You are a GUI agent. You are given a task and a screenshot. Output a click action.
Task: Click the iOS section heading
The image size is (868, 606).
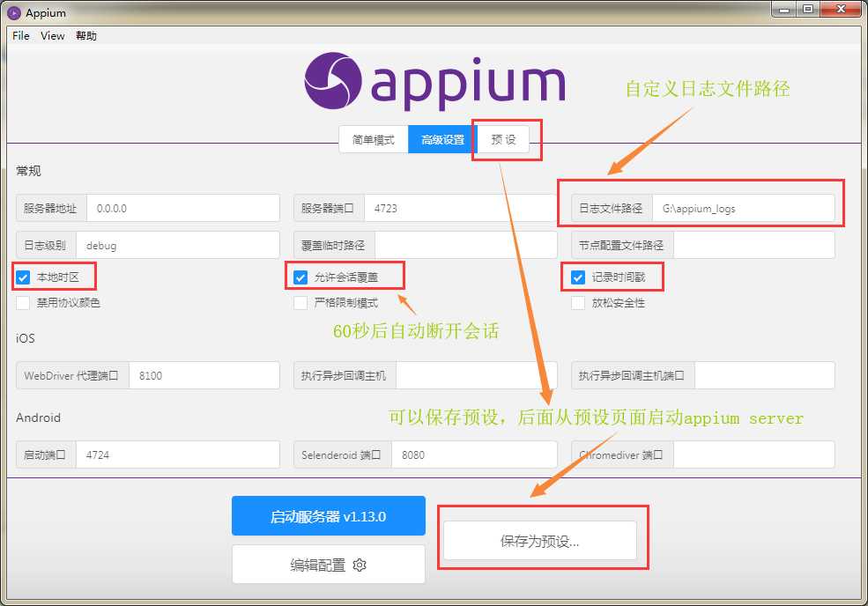25,338
